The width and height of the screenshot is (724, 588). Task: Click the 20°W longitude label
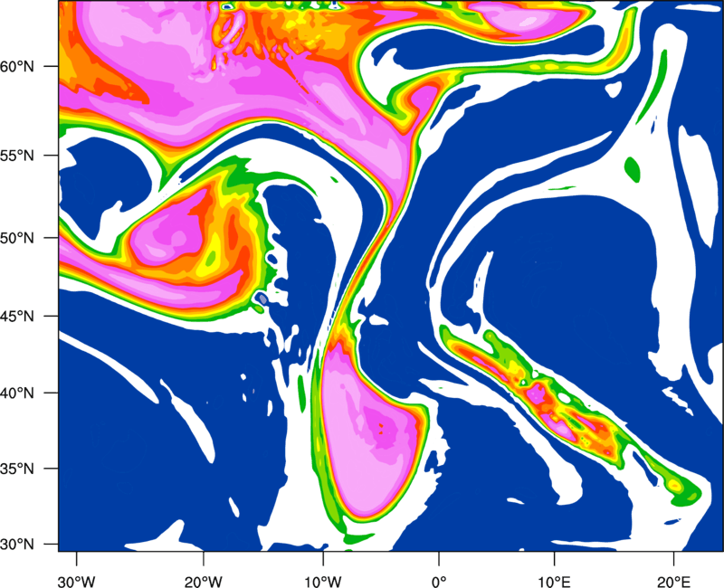pyautogui.click(x=203, y=582)
